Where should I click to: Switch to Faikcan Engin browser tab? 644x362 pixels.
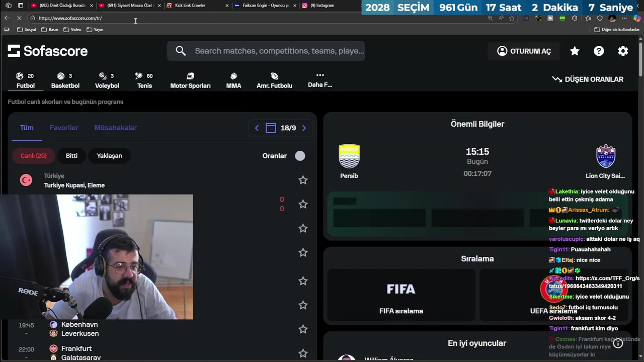[266, 6]
